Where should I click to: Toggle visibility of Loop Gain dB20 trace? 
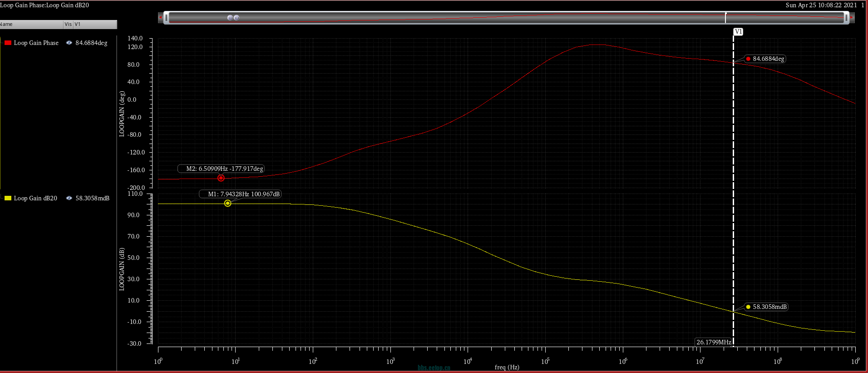coord(69,198)
